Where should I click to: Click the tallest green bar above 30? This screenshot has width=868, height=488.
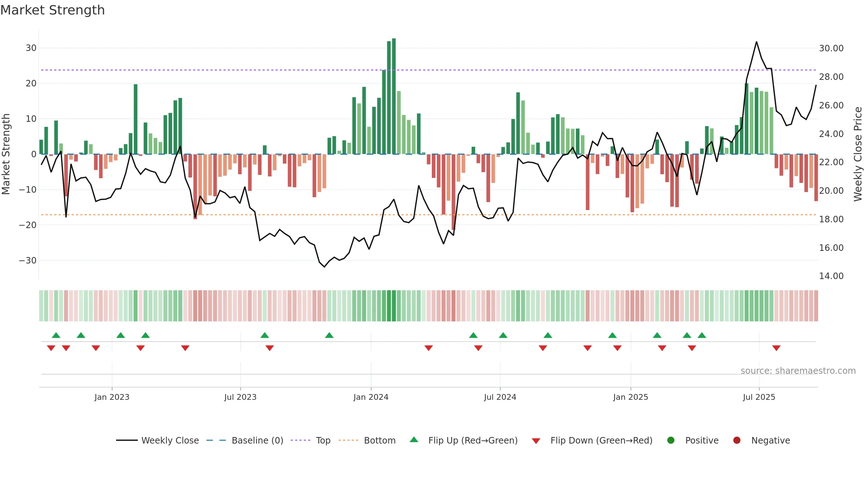pyautogui.click(x=394, y=96)
